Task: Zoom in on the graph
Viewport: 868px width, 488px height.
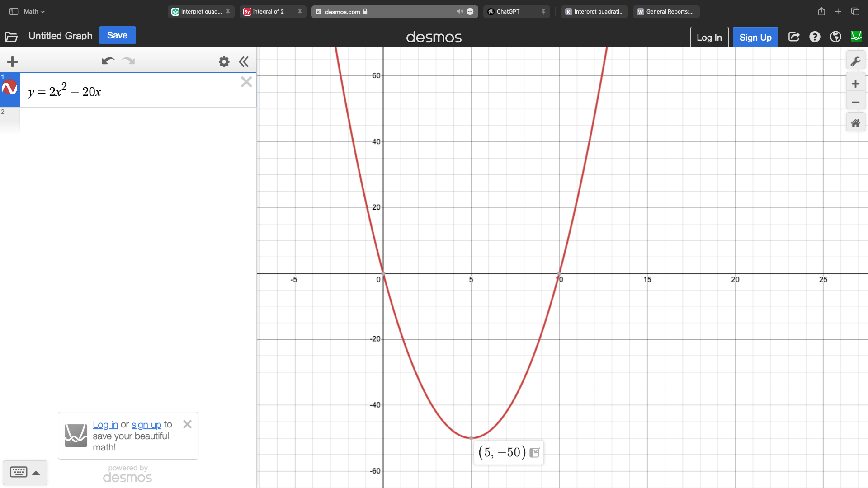Action: (855, 84)
